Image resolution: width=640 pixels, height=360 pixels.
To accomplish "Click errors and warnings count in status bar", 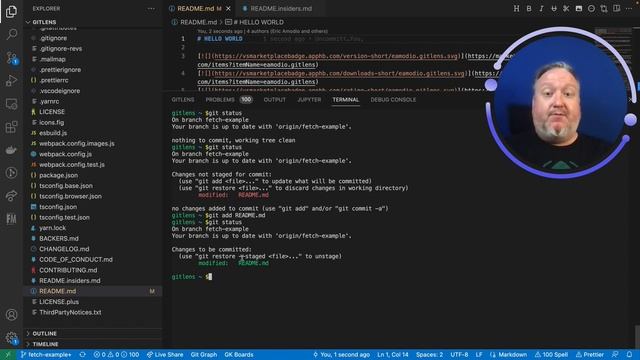I will point(116,355).
